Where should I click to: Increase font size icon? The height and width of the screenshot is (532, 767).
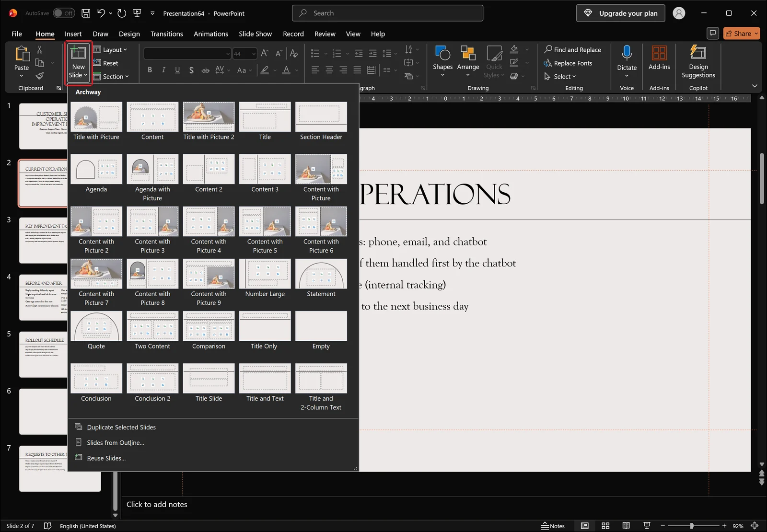tap(265, 54)
